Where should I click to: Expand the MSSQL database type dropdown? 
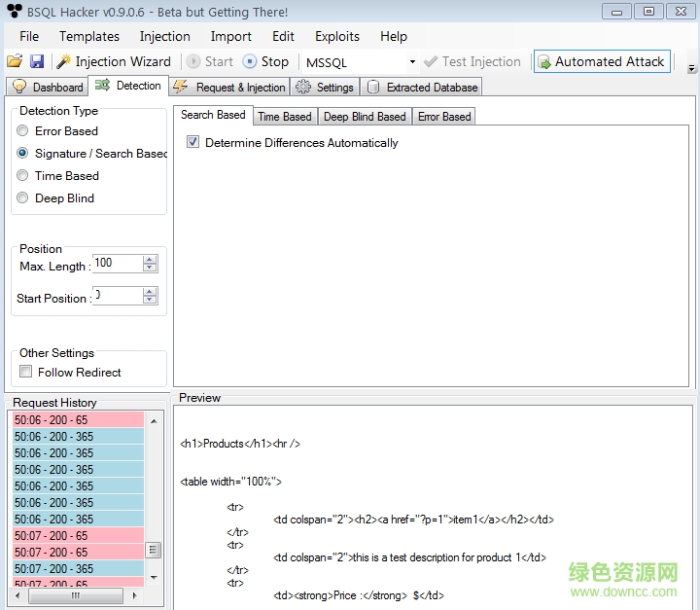(412, 62)
